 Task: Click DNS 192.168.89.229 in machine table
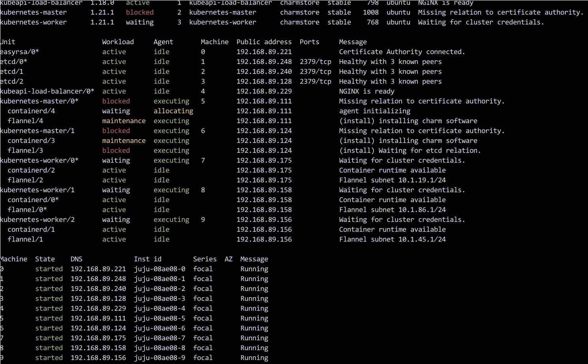[98, 308]
